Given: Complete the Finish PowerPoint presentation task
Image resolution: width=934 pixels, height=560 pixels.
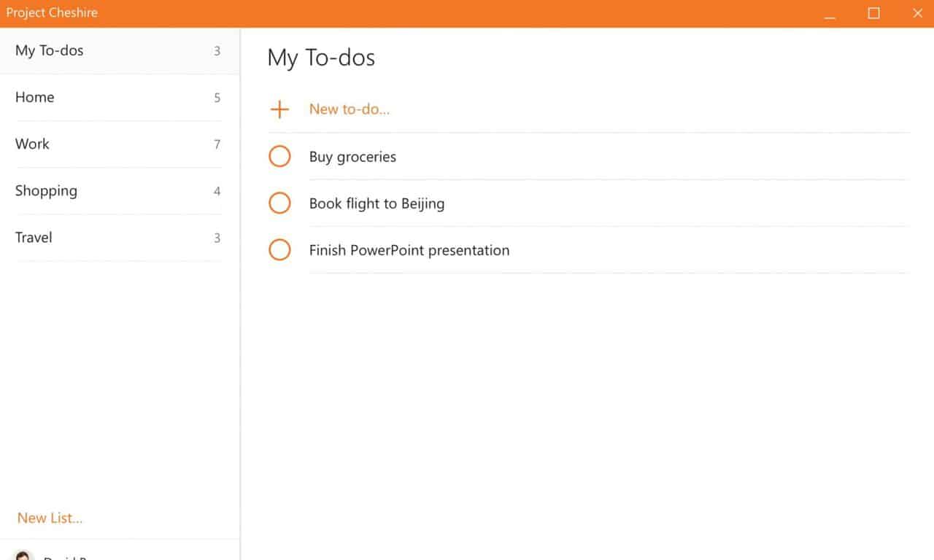Looking at the screenshot, I should point(279,250).
